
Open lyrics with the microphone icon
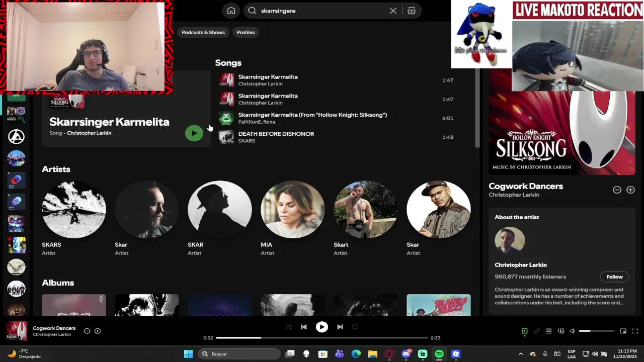point(537,331)
